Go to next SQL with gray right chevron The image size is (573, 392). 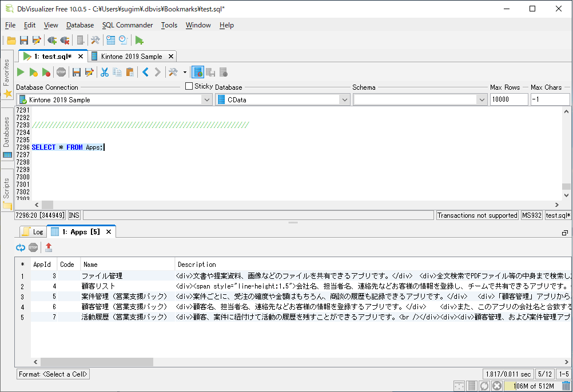point(157,72)
